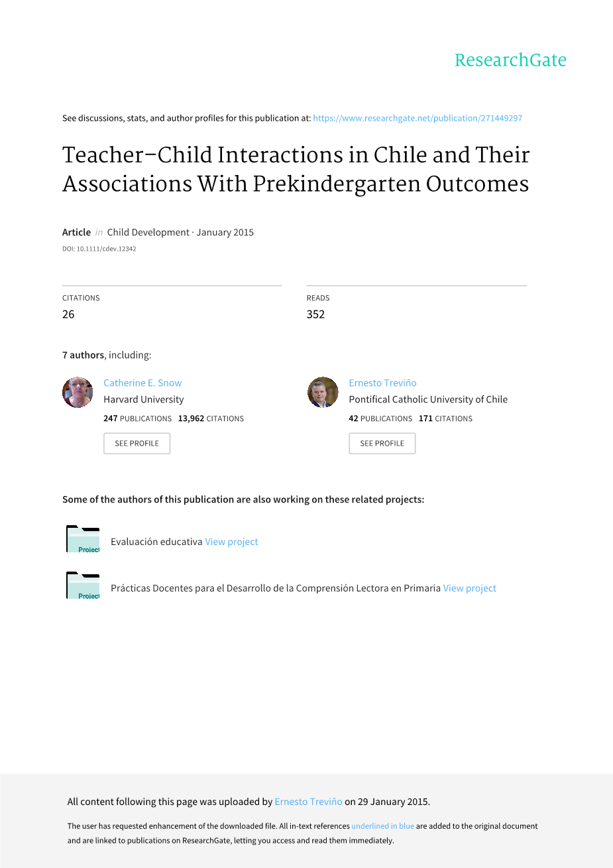Open View project for Evaluación educativa
Viewport: 613px width, 868px height.
click(231, 542)
